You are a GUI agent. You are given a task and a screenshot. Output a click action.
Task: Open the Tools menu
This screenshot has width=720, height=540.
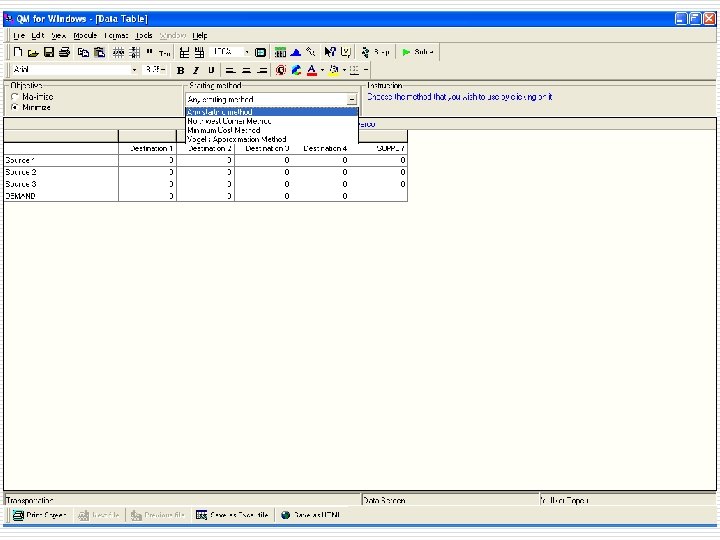click(144, 36)
